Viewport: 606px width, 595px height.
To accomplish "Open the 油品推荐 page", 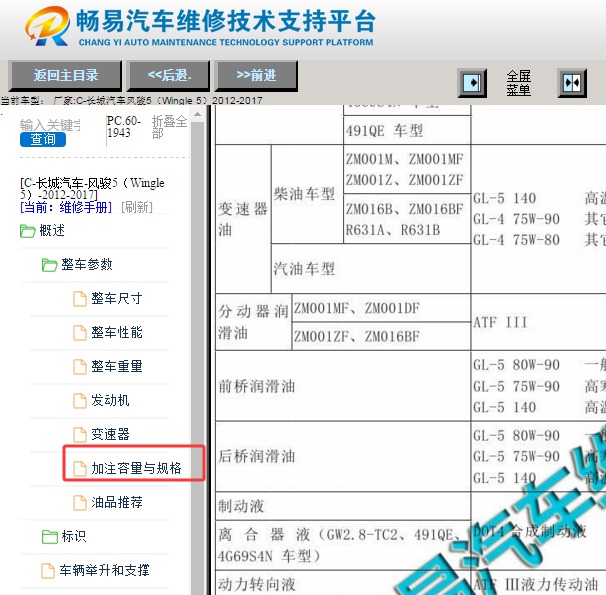I will click(x=117, y=502).
